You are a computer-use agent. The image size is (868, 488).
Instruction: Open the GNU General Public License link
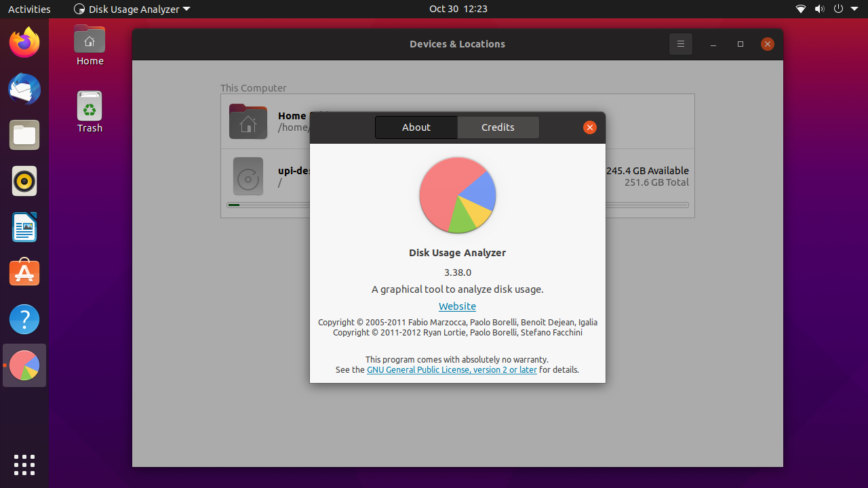(x=452, y=369)
